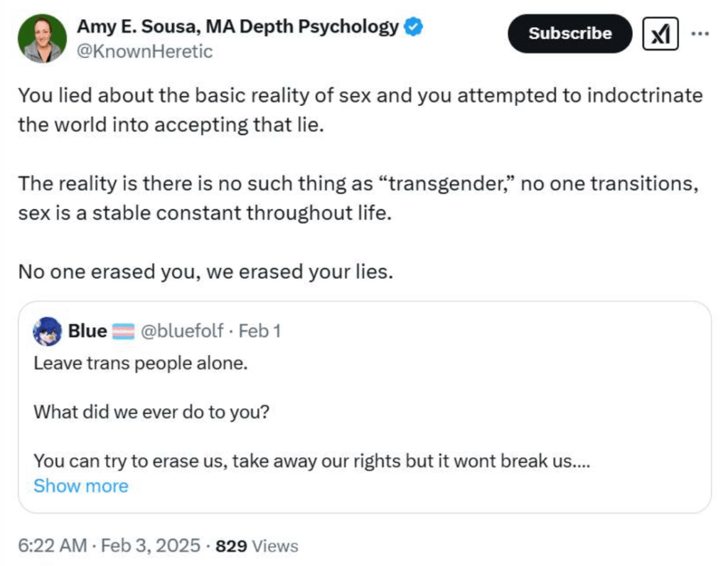The image size is (728, 566).
Task: Open the @bluefolf handle in quote
Action: (x=182, y=331)
